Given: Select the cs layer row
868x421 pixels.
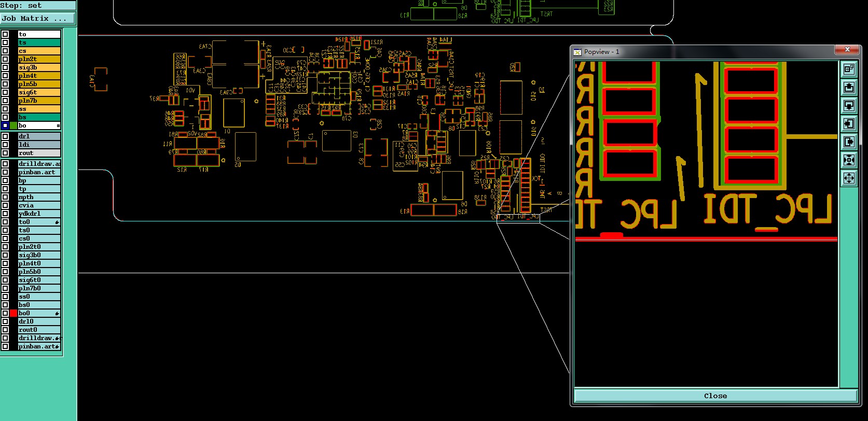Looking at the screenshot, I should (x=39, y=51).
